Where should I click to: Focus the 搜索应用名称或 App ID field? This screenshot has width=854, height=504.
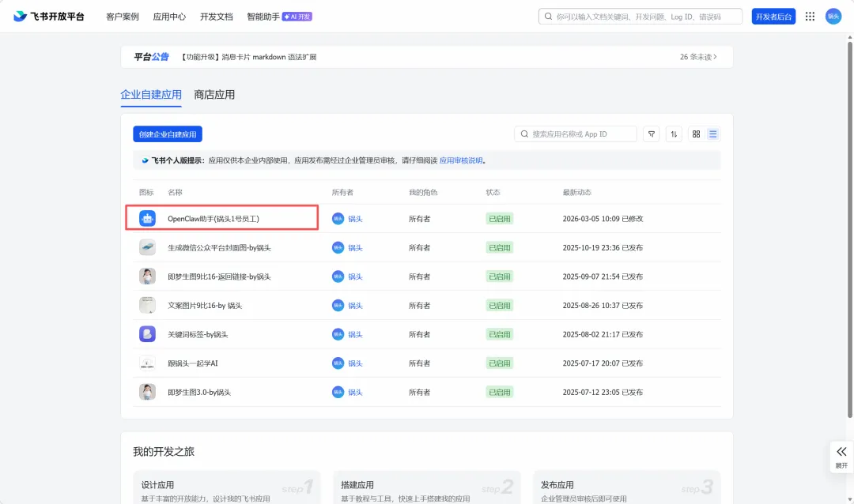pos(576,134)
